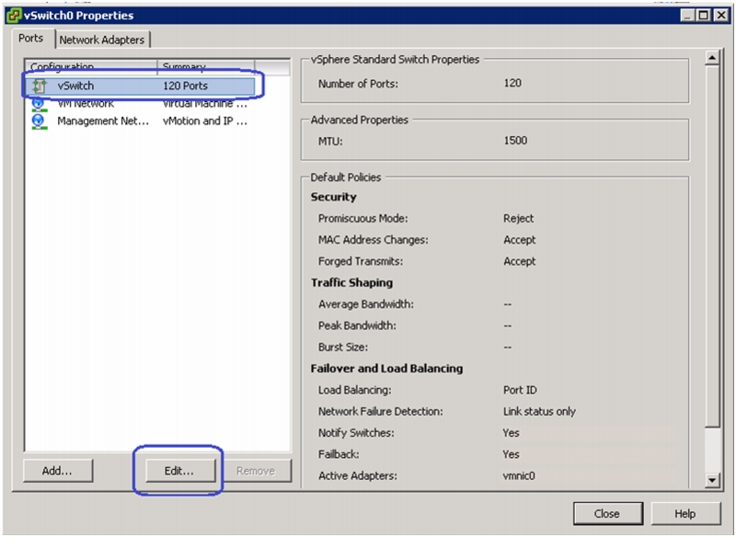Click the scroll up arrow of properties pane
The image size is (736, 560).
click(x=712, y=58)
